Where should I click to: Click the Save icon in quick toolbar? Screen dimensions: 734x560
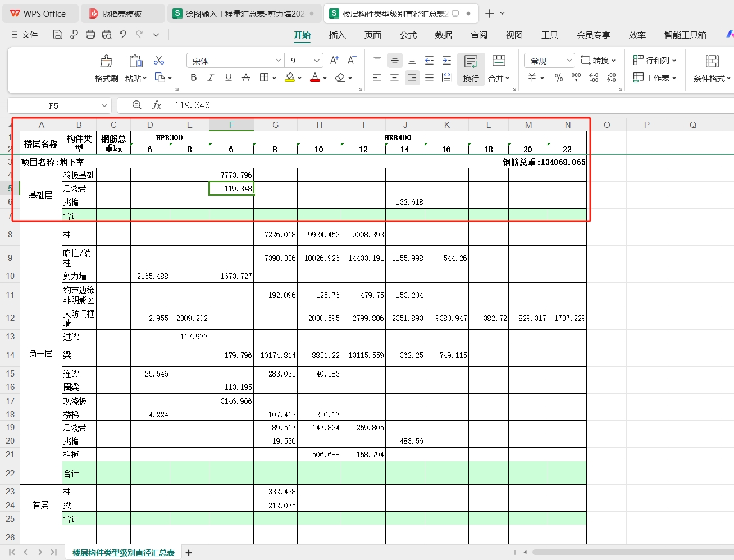coord(57,35)
